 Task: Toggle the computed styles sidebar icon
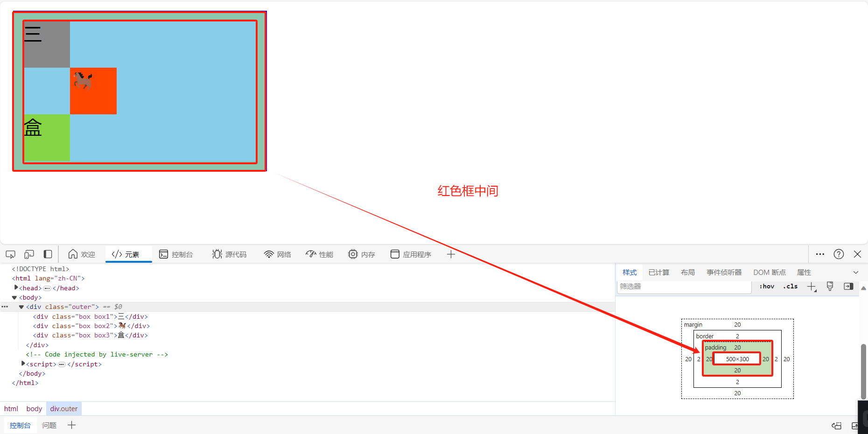tap(848, 287)
